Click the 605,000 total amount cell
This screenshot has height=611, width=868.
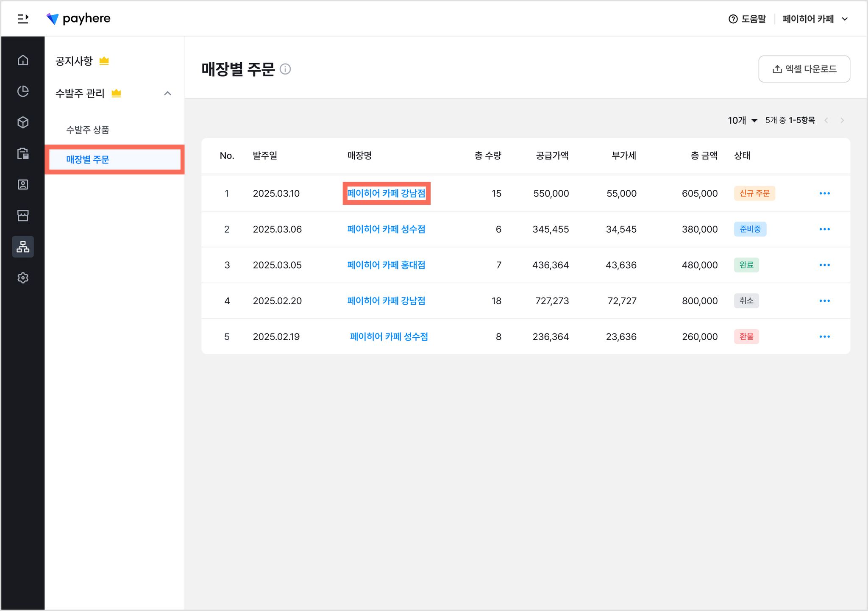pos(700,193)
